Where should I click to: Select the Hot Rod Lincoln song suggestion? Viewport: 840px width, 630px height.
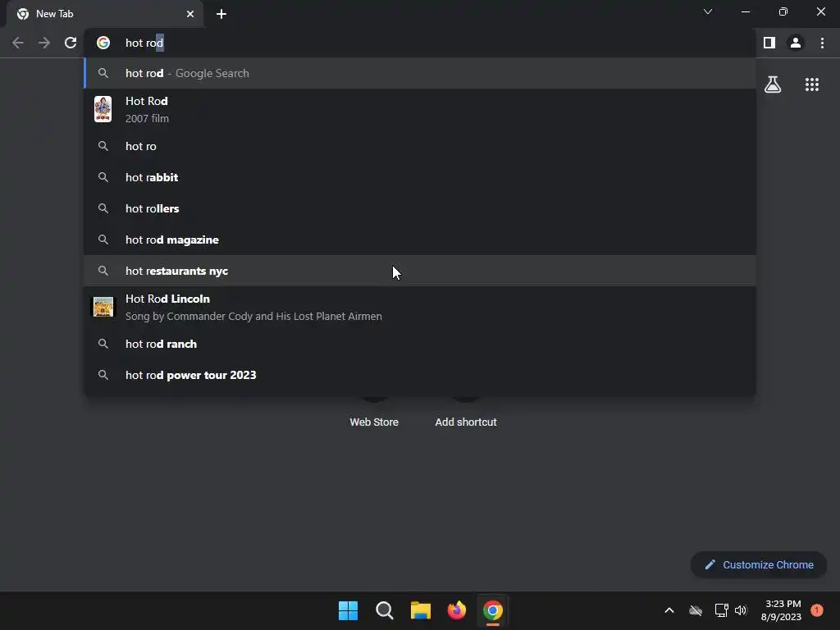[420, 307]
